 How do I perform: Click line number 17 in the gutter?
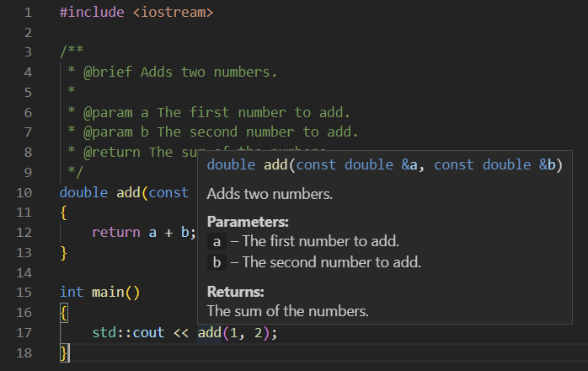tap(24, 333)
